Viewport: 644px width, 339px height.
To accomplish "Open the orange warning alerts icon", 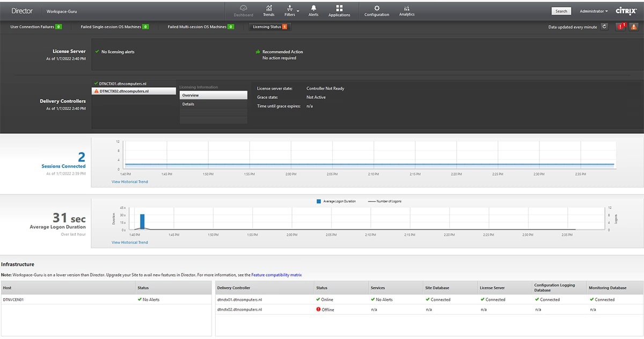I will [x=634, y=26].
